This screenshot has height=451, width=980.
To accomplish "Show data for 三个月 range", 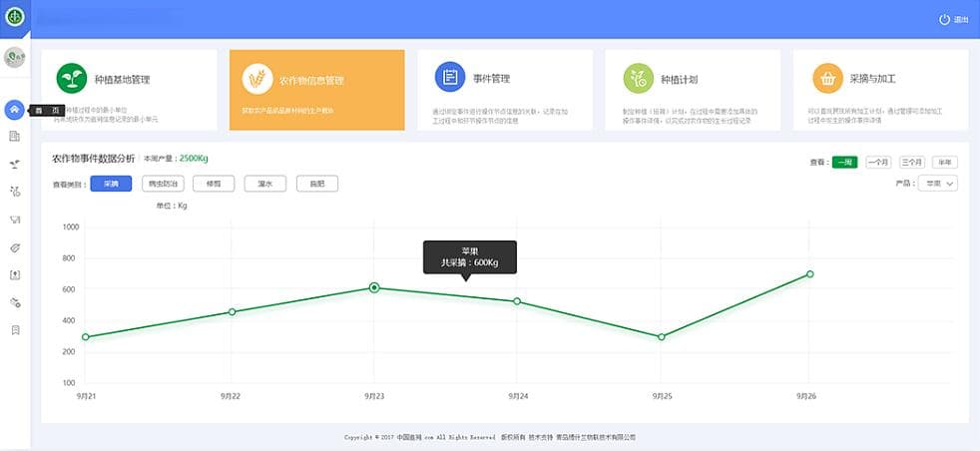I will pos(912,163).
